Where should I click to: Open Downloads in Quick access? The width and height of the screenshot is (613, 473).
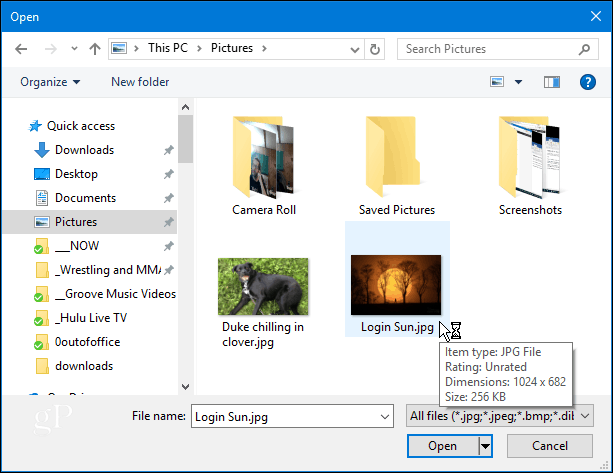(x=84, y=150)
